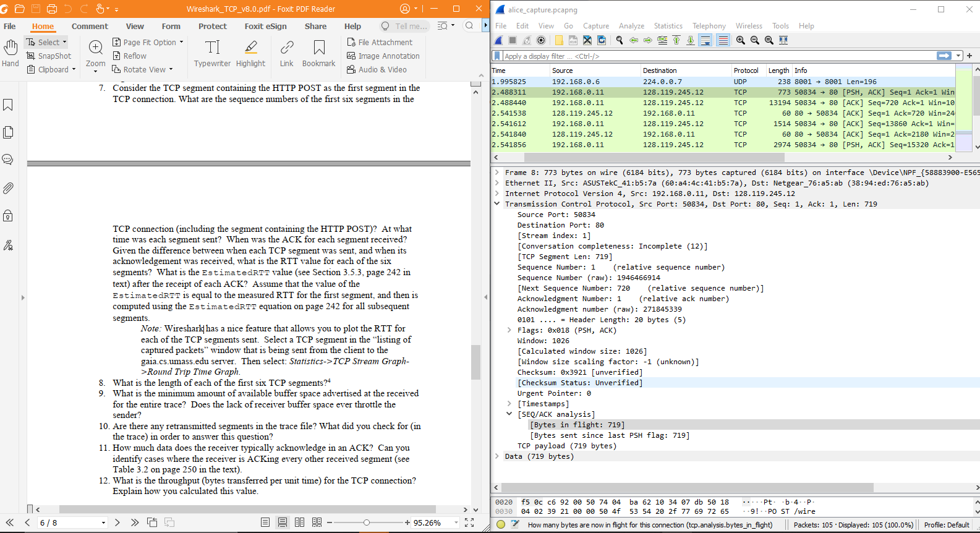Open Wireshark Analyze menu

(x=631, y=26)
